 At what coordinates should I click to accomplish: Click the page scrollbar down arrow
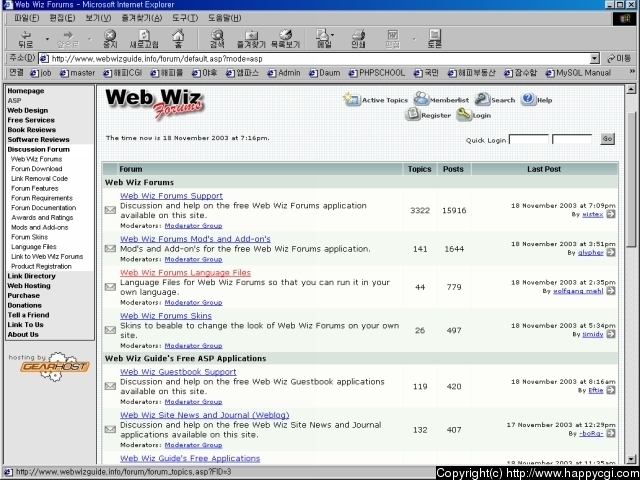pos(631,459)
